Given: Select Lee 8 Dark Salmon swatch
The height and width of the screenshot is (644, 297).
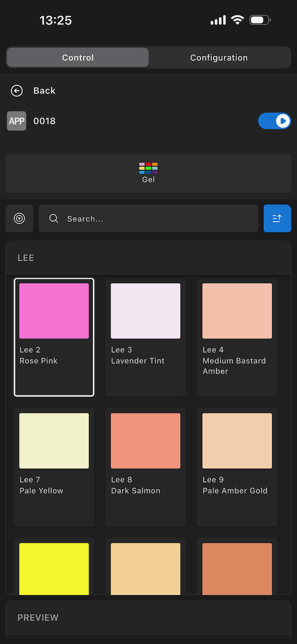Looking at the screenshot, I should (146, 467).
